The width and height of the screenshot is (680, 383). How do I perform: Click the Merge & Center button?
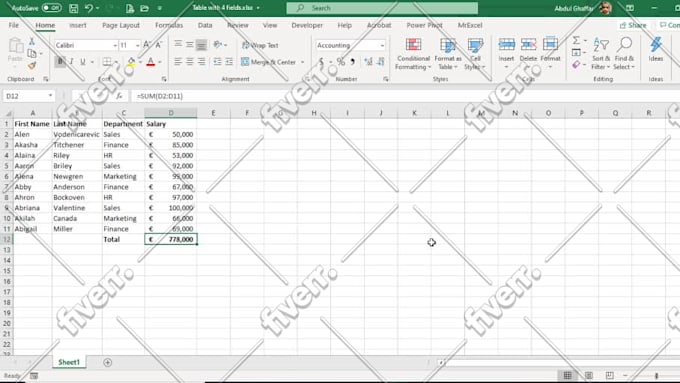click(x=268, y=62)
